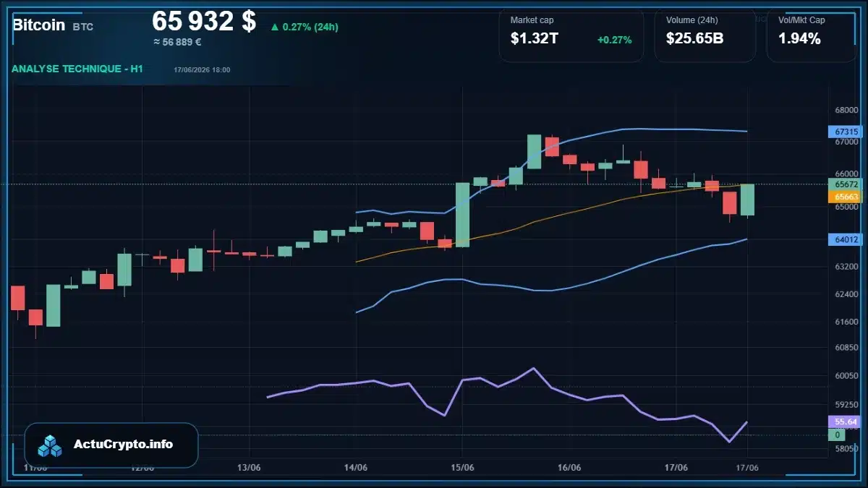868x488 pixels.
Task: Click the Bitcoin title
Action: point(38,25)
